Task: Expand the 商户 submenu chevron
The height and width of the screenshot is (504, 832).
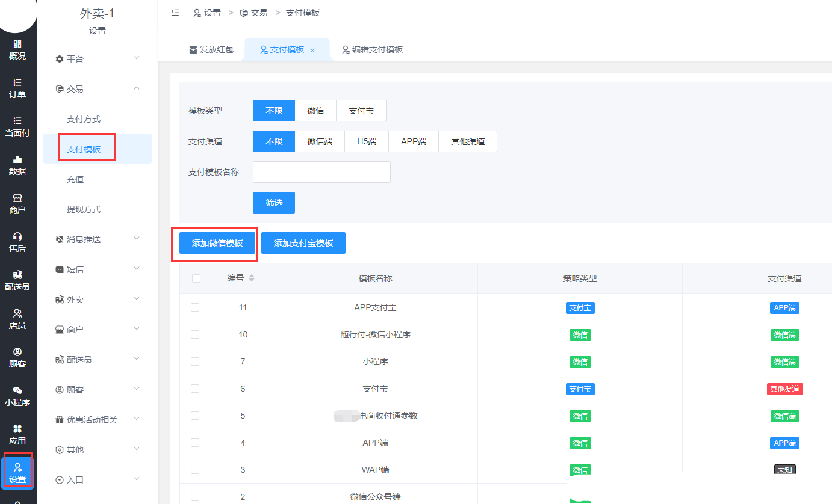Action: [137, 329]
